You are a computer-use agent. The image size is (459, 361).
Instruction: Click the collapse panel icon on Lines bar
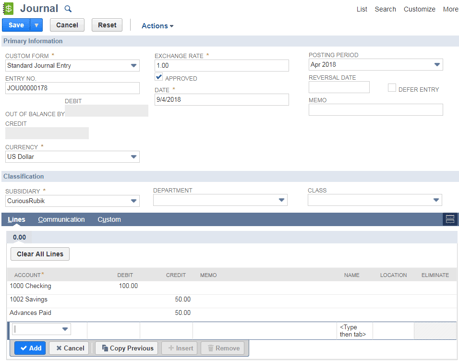click(x=450, y=219)
